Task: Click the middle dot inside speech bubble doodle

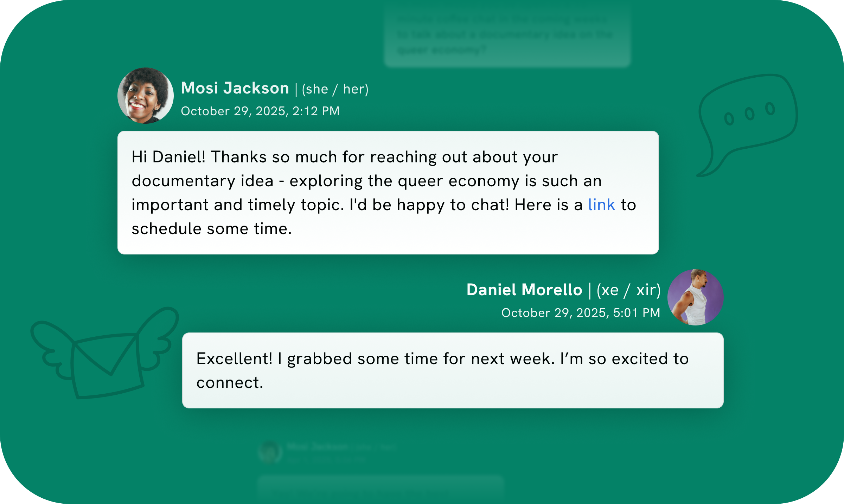Action: coord(749,114)
